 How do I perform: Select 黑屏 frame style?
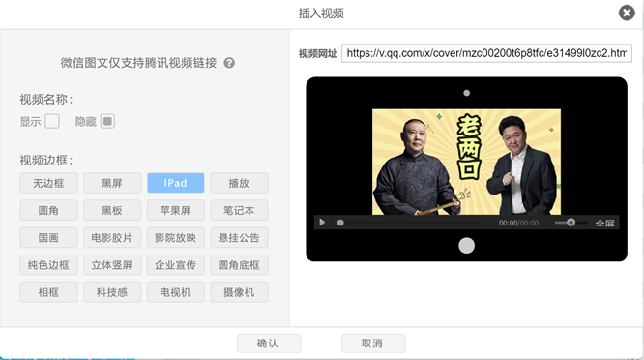click(112, 183)
